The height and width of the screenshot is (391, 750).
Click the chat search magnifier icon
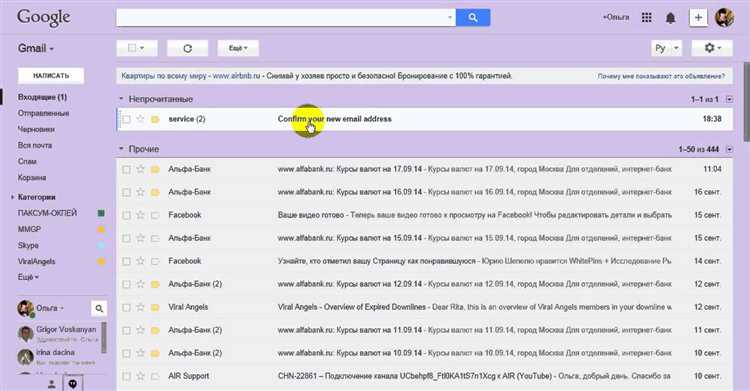[99, 309]
